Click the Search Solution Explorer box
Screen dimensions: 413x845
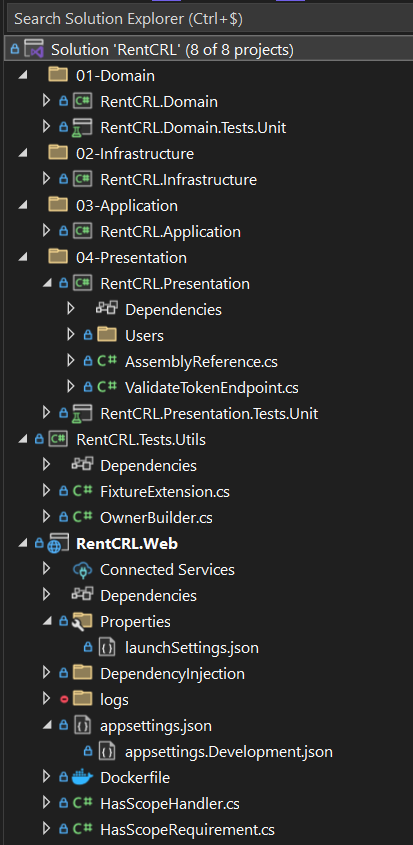[209, 19]
